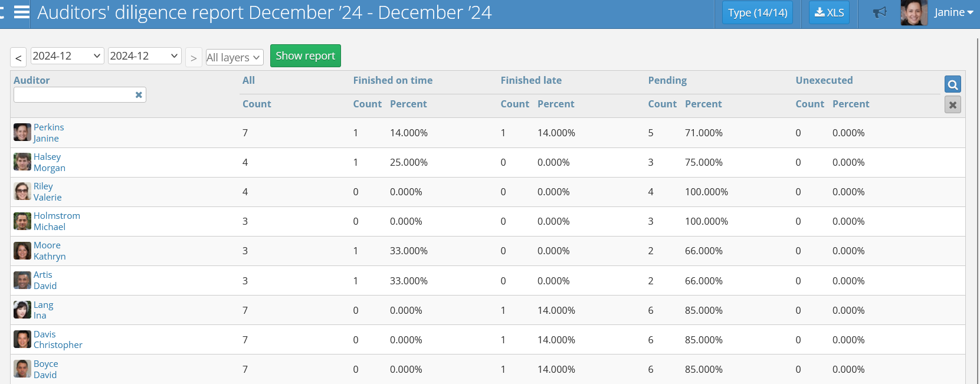This screenshot has height=384, width=980.
Task: Click the gray clear filters icon
Action: 952,105
